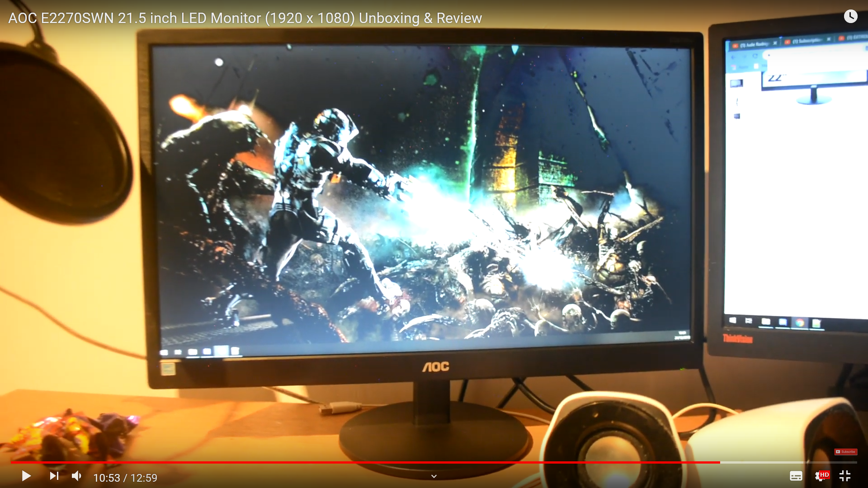
Task: Open the HD settings gear
Action: (820, 476)
